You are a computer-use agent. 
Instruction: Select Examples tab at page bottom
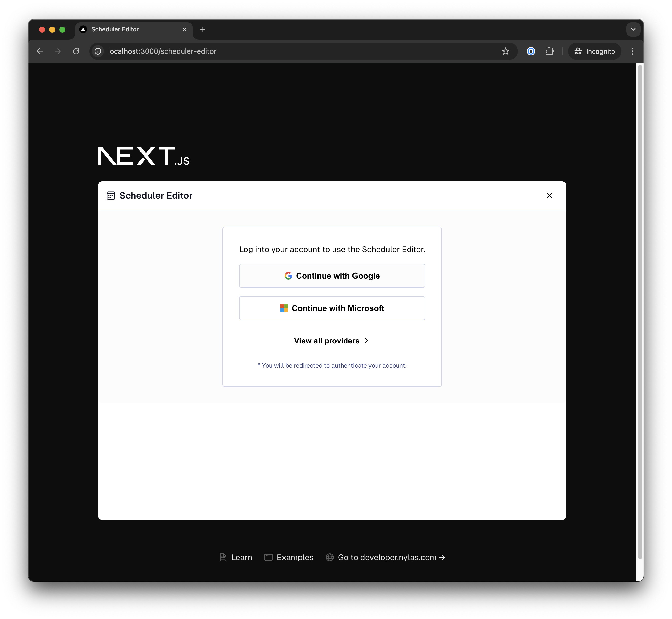[x=295, y=557]
